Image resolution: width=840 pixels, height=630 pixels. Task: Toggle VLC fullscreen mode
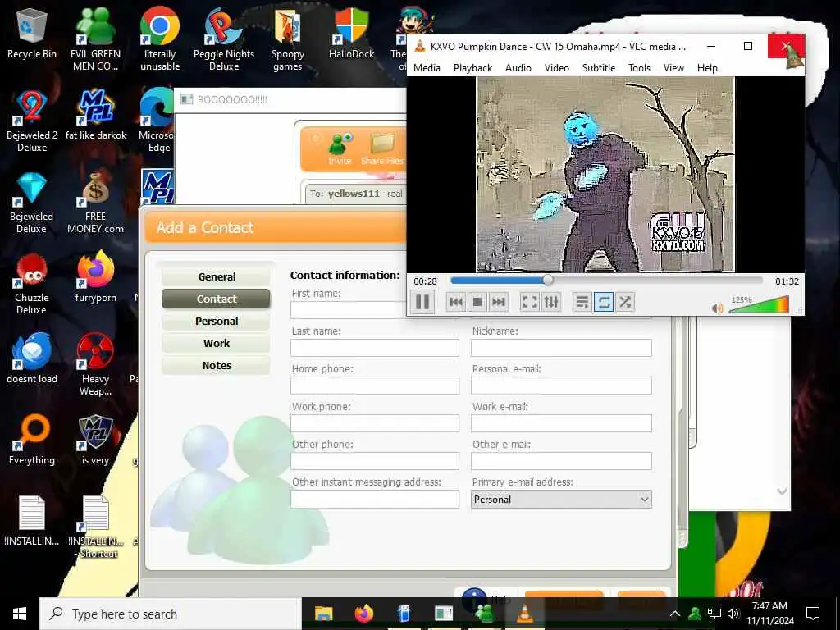529,302
